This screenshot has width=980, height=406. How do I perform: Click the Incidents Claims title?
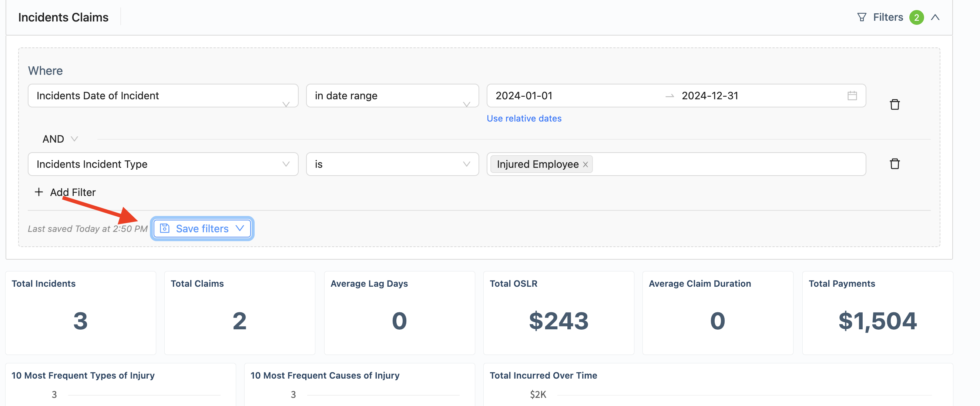tap(63, 17)
